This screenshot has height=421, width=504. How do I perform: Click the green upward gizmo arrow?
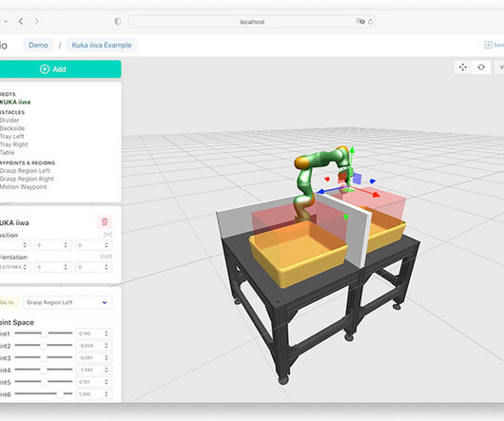(352, 150)
